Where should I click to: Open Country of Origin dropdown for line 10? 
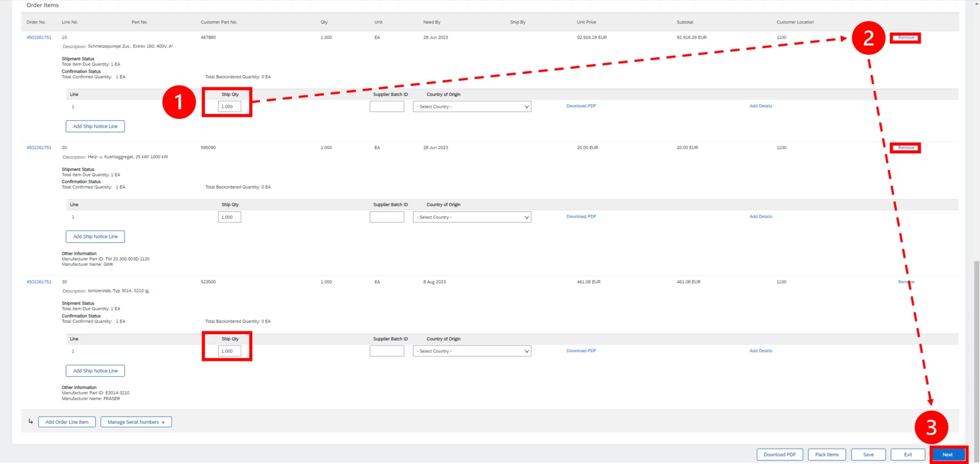(x=472, y=107)
